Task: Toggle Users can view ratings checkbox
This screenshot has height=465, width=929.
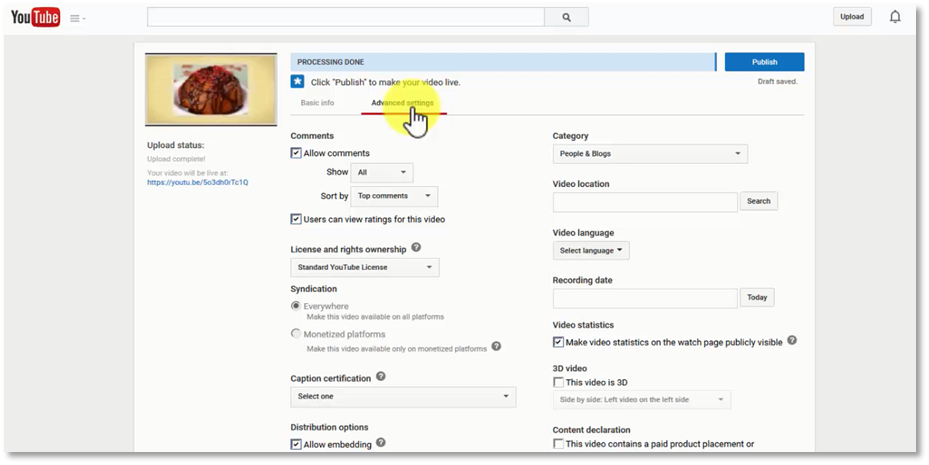Action: 296,219
